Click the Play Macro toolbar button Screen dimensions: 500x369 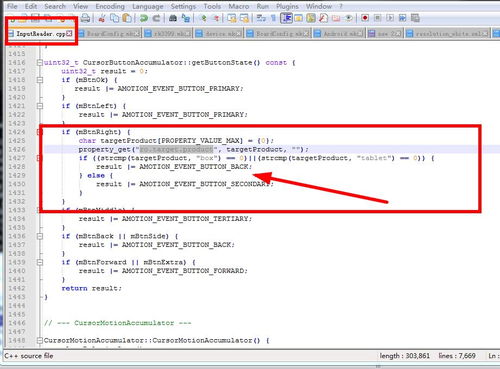[390, 18]
